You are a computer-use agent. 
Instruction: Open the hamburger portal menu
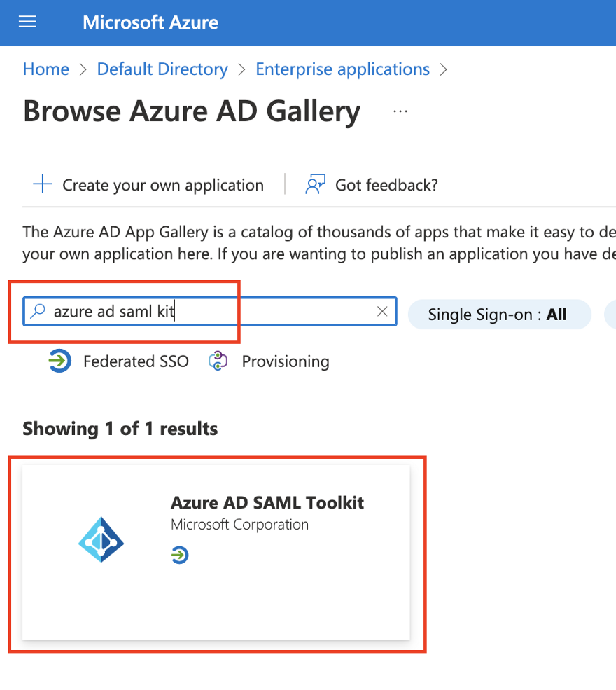tap(27, 22)
